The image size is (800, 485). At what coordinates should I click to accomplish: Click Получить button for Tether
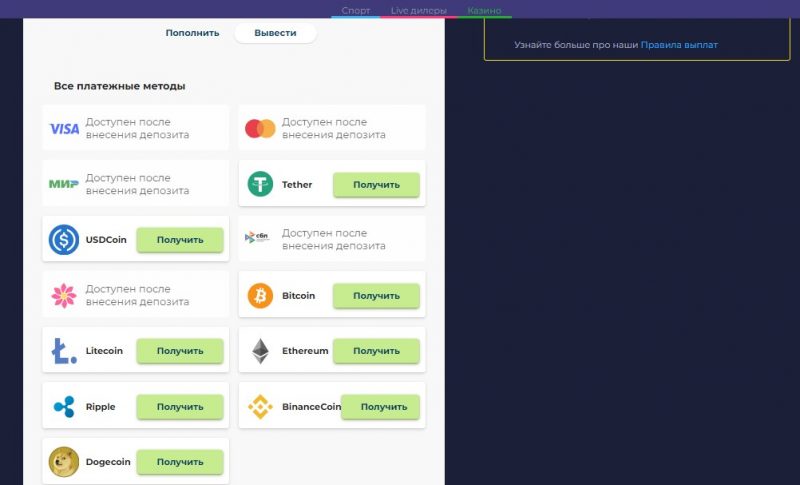pos(377,185)
